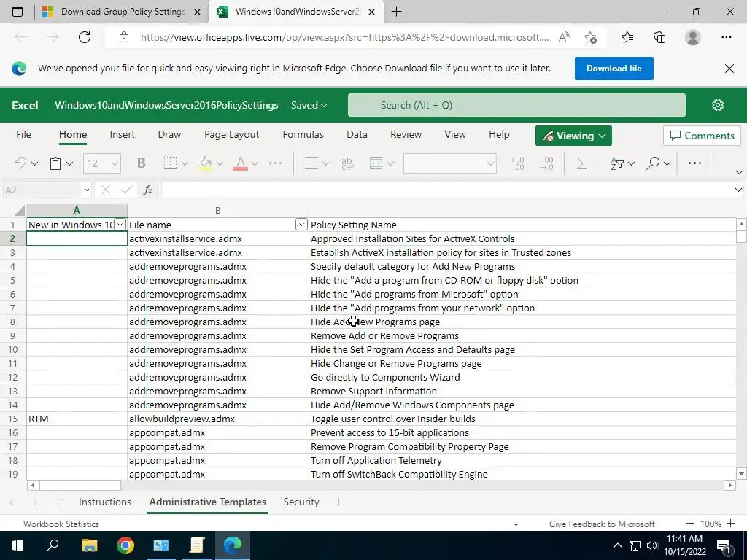Open File Explorer from taskbar
This screenshot has width=747, height=560.
89,545
